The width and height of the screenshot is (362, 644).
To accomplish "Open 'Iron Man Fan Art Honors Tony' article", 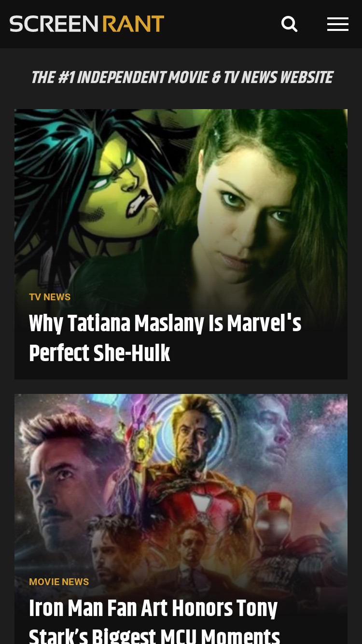I will [x=153, y=609].
